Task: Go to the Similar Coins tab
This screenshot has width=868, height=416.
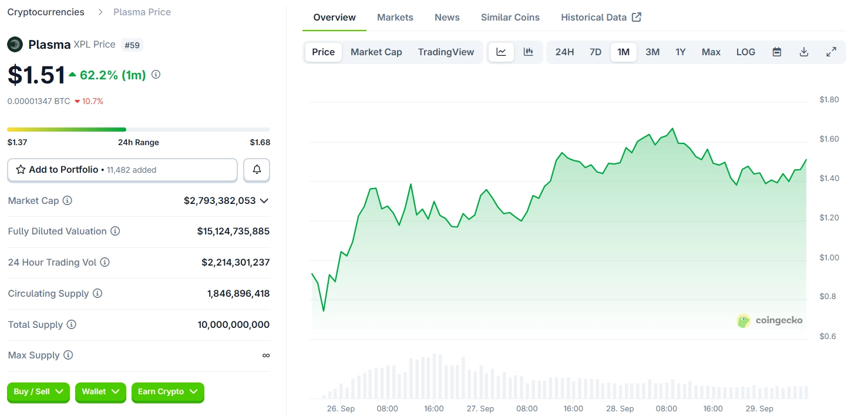Action: click(510, 18)
